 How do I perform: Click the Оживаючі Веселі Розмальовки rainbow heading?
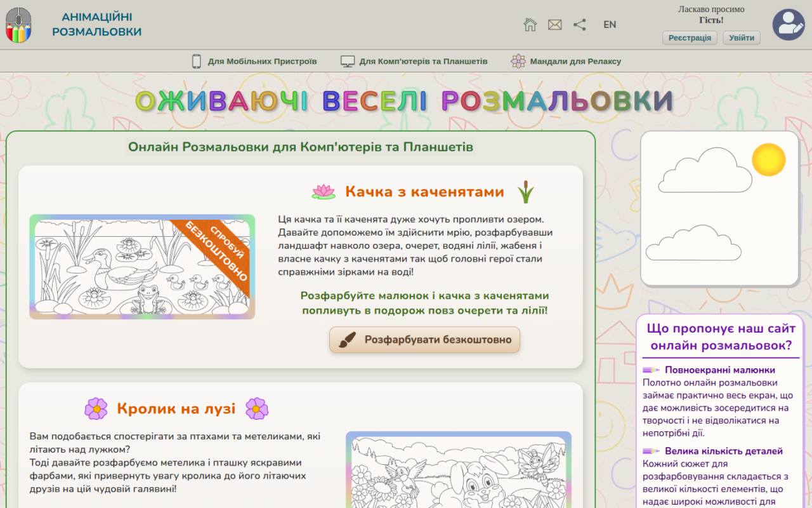click(x=404, y=101)
